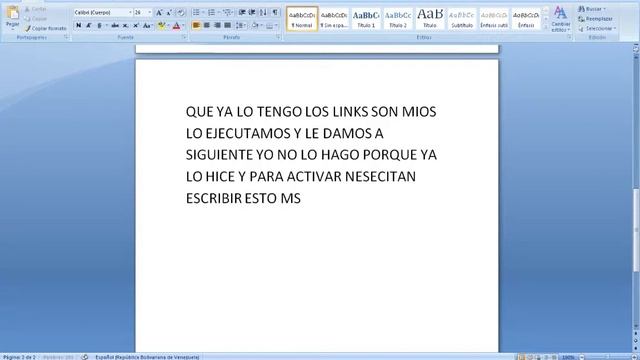Image resolution: width=640 pixels, height=360 pixels.
Task: Click the bullets list icon
Action: (x=196, y=13)
